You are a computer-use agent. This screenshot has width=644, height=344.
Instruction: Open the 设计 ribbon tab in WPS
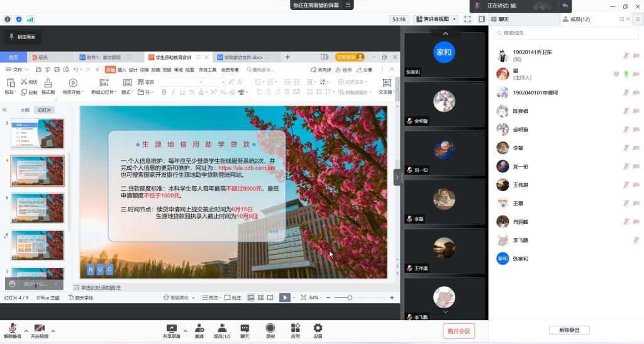click(133, 70)
